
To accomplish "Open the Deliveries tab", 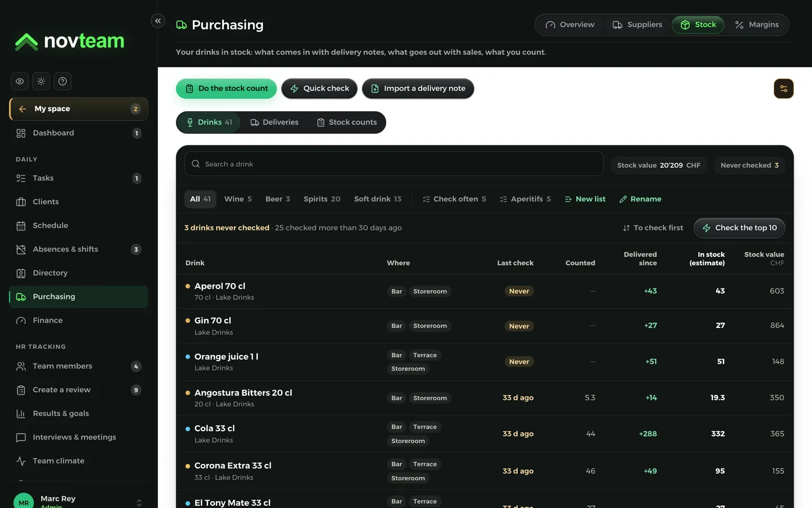I will tap(275, 122).
